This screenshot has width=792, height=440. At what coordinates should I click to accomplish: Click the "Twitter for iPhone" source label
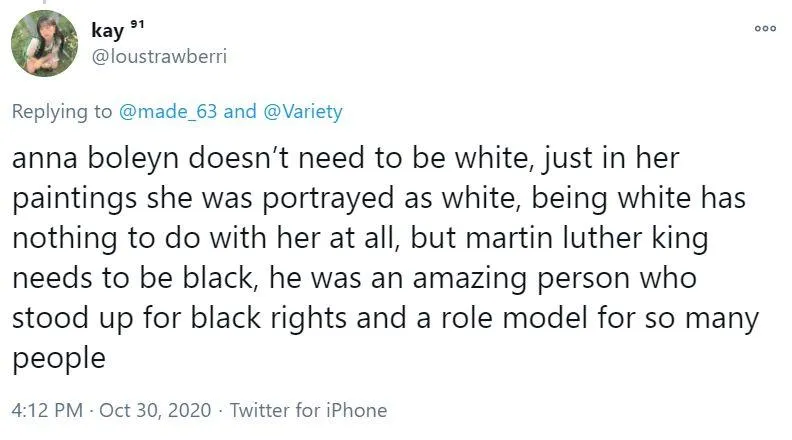coord(308,410)
